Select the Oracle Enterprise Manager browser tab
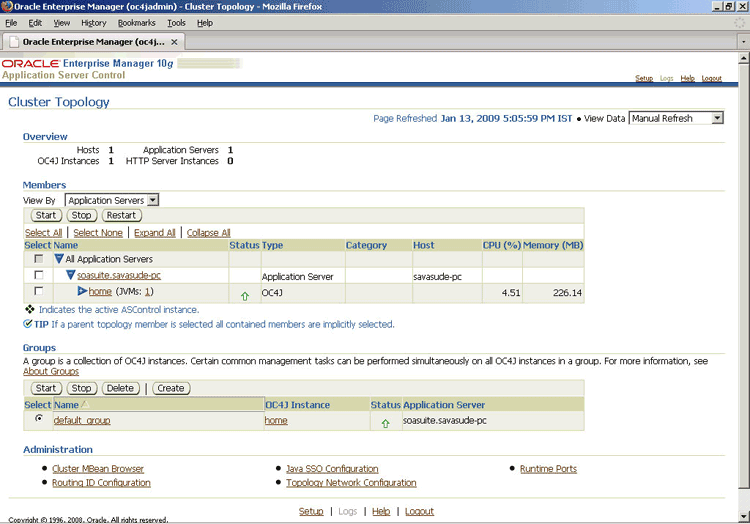The image size is (750, 524). click(x=94, y=42)
